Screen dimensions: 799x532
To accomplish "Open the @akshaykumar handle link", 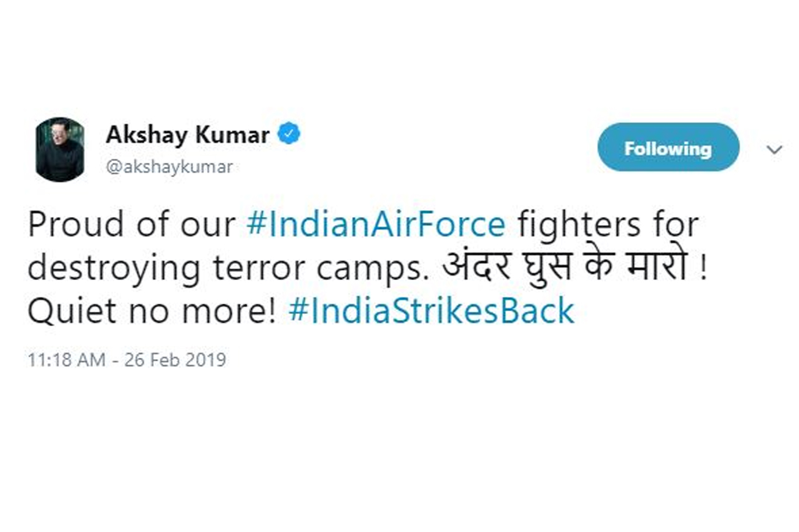I will coord(170,167).
